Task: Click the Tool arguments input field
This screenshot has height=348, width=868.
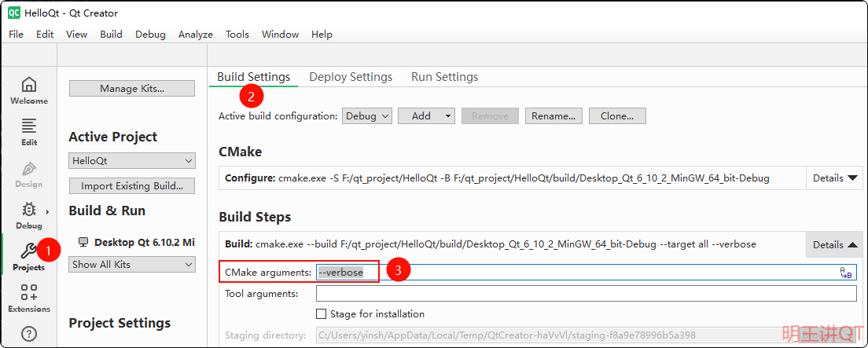Action: coord(585,294)
